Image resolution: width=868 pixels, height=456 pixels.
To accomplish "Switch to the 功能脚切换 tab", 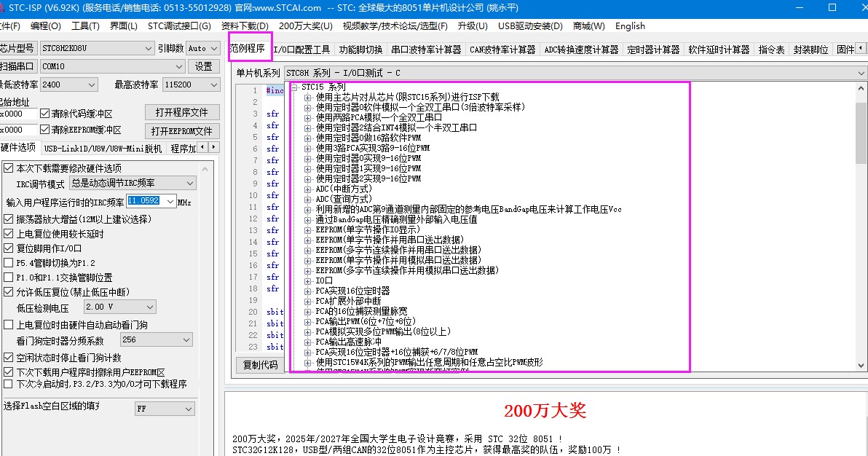I will coord(361,50).
